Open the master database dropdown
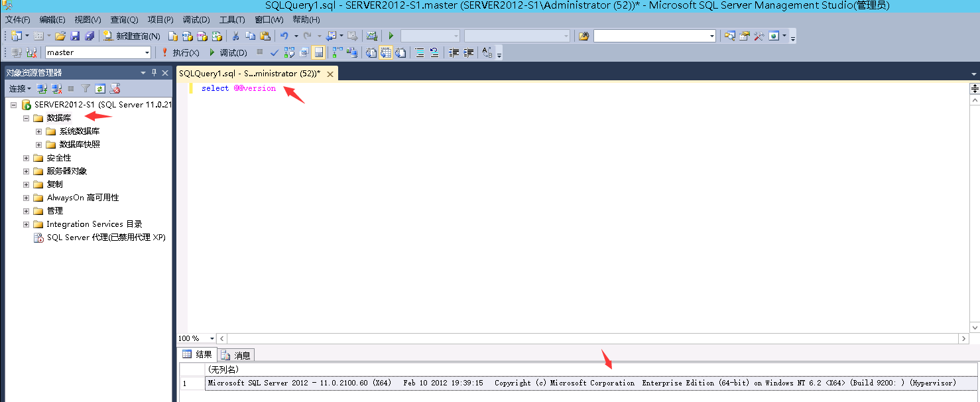This screenshot has width=980, height=402. [x=147, y=52]
